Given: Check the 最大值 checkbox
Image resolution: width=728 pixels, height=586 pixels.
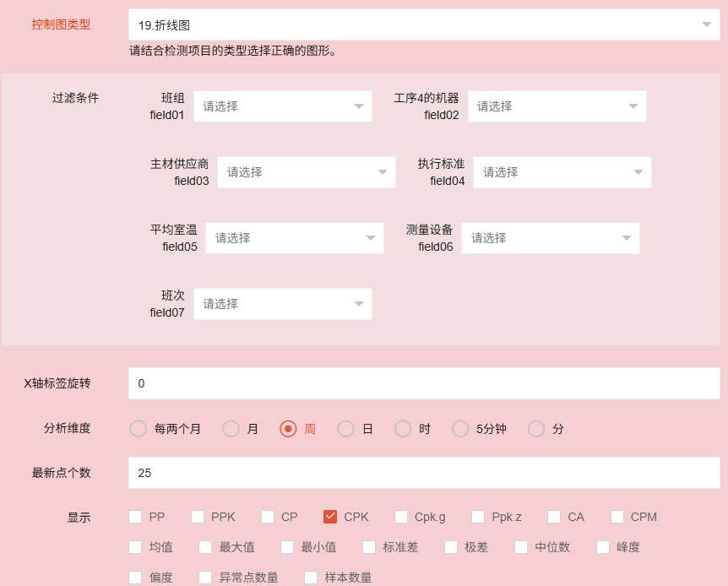Looking at the screenshot, I should (x=205, y=547).
